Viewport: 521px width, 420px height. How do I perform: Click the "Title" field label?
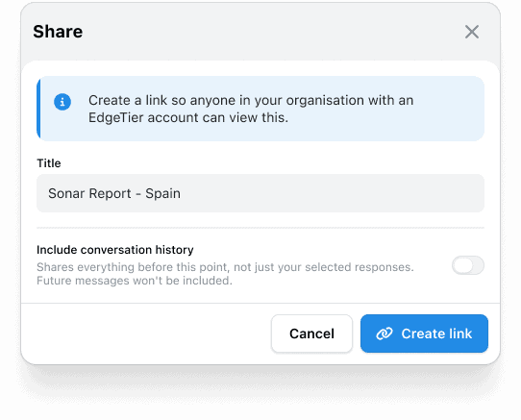pyautogui.click(x=49, y=163)
